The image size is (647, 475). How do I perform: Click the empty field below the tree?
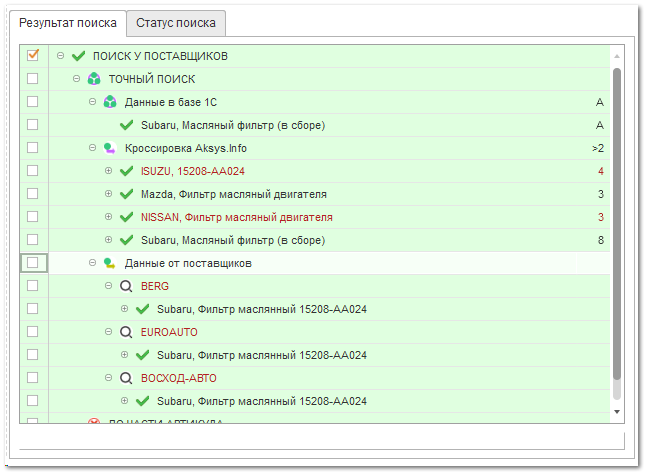point(322,441)
